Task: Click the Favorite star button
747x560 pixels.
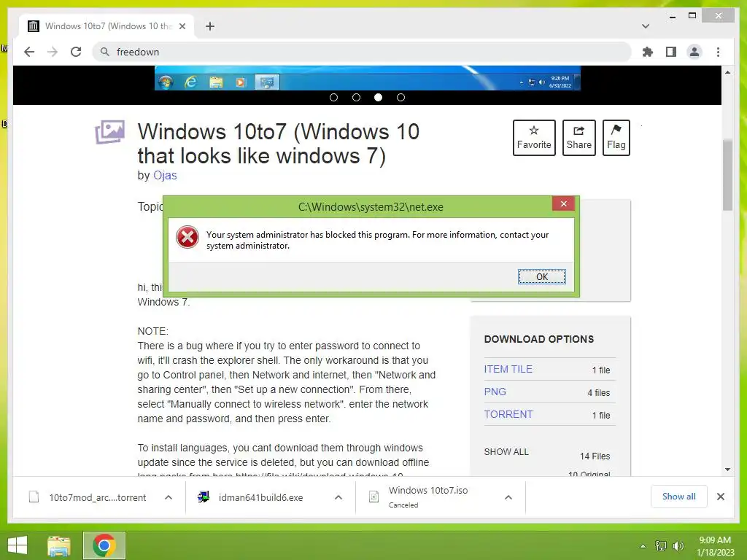Action: [x=534, y=138]
